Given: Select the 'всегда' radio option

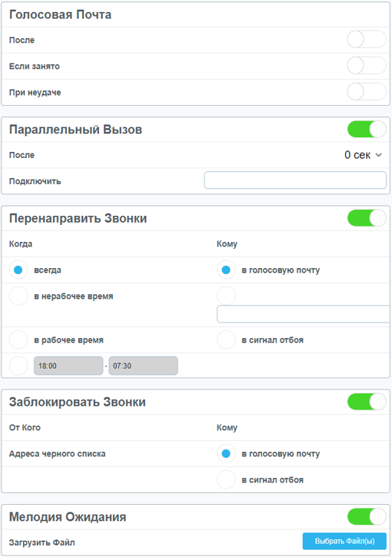Looking at the screenshot, I should pos(18,270).
